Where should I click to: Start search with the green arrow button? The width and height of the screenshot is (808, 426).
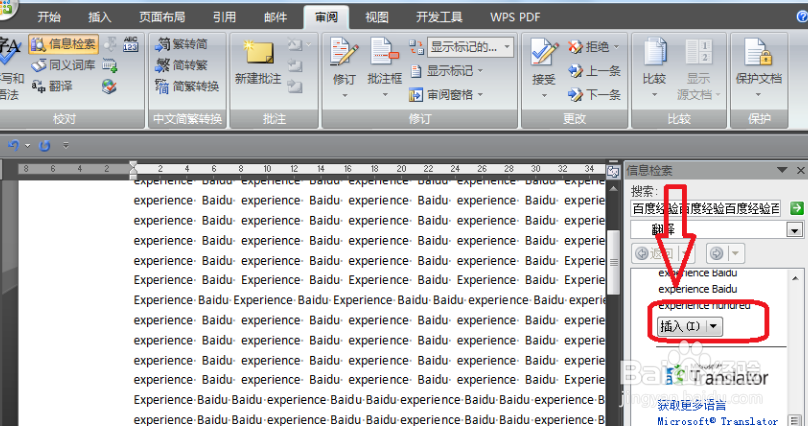(x=797, y=208)
